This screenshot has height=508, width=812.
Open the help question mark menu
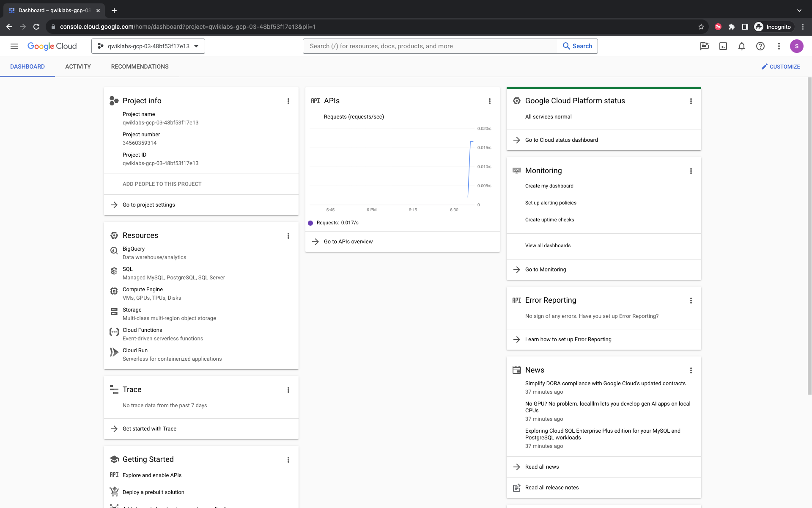click(760, 46)
